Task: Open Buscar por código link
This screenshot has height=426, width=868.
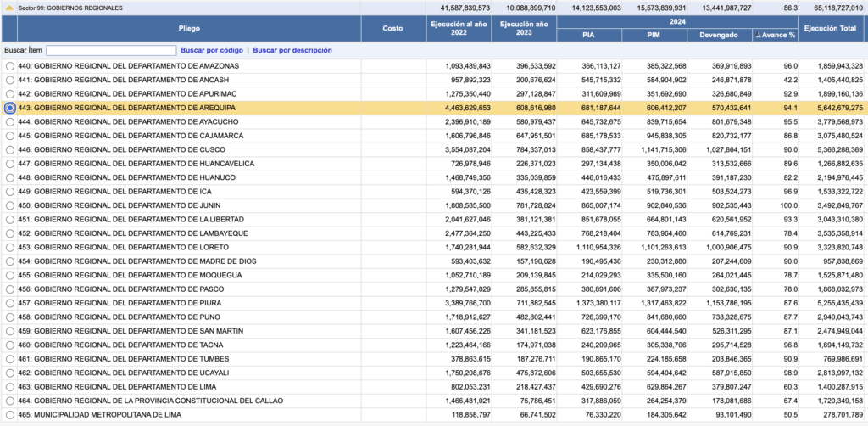Action: pyautogui.click(x=212, y=51)
